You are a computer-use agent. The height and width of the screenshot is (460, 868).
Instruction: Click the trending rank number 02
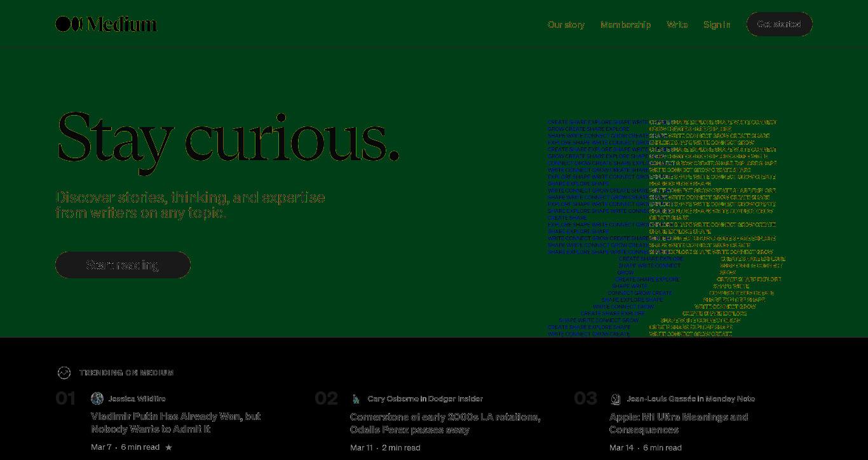tap(326, 399)
